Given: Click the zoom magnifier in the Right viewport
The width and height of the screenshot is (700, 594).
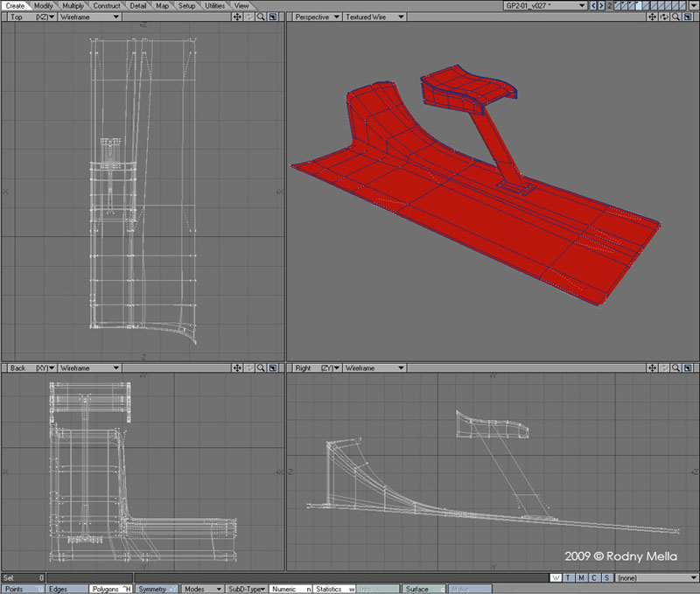Looking at the screenshot, I should pos(676,368).
